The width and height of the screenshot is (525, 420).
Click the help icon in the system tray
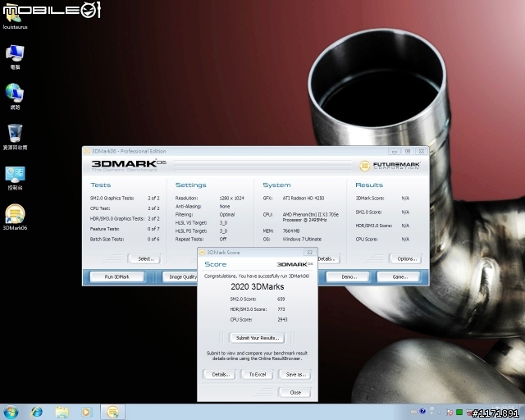(422, 411)
